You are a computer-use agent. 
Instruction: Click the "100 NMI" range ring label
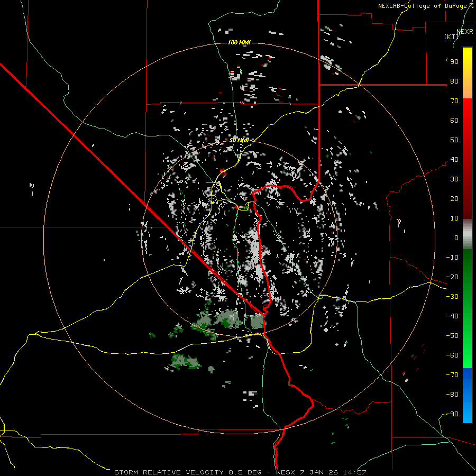pyautogui.click(x=239, y=42)
